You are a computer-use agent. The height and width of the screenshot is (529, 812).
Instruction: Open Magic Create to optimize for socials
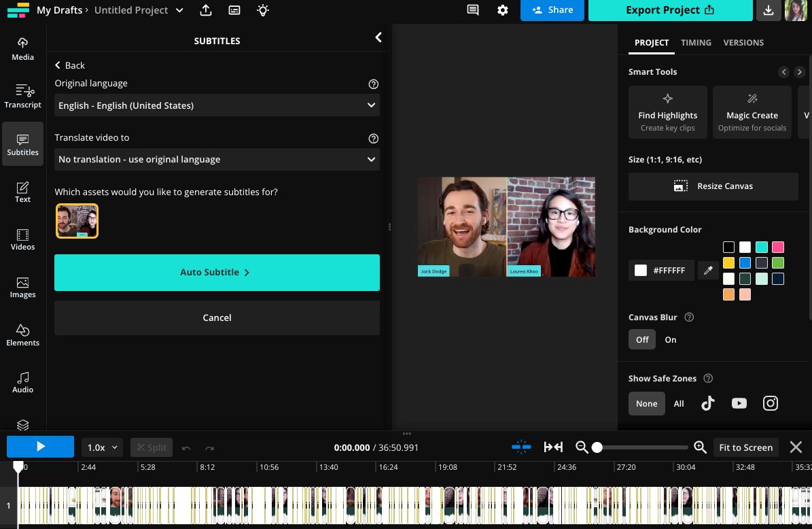coord(752,112)
